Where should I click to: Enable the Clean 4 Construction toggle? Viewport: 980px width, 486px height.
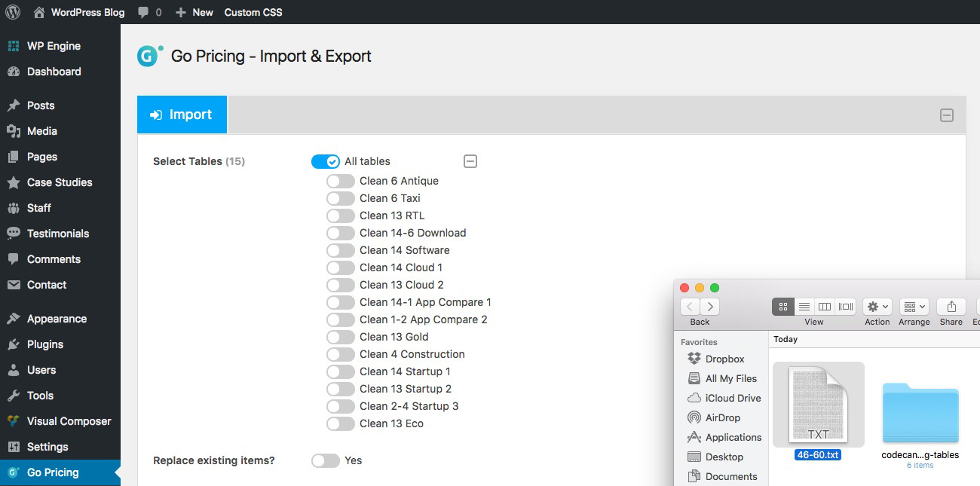coord(341,354)
